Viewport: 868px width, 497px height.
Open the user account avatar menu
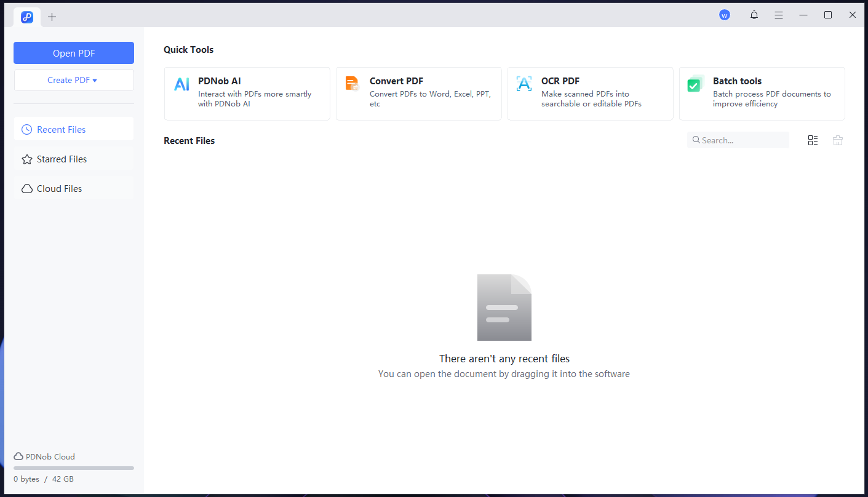click(725, 15)
